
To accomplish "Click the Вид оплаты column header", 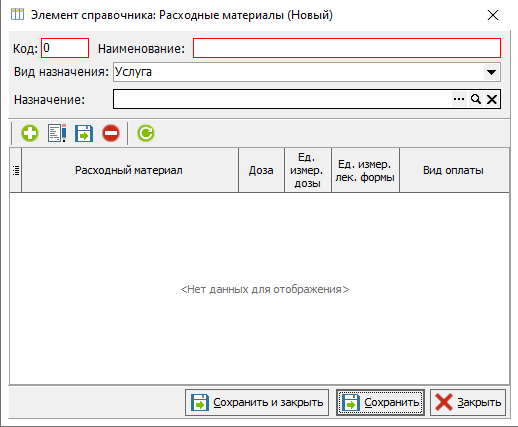I will point(454,170).
